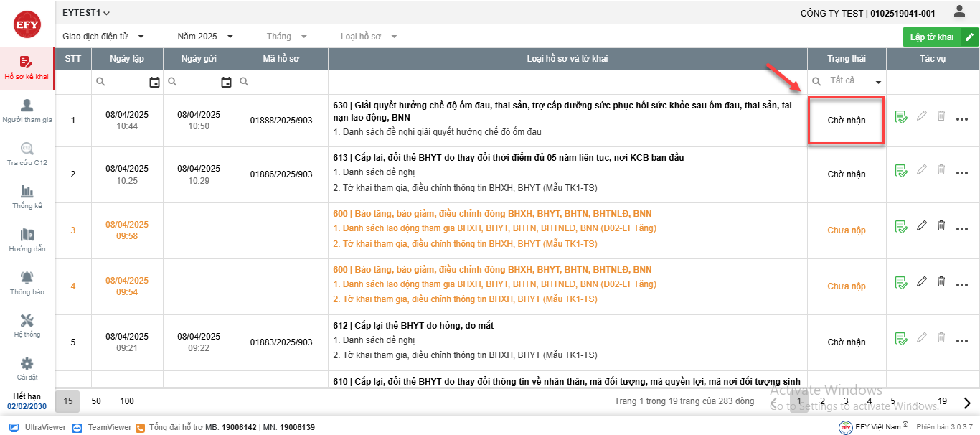Click the pencil edit icon in row 4
The image size is (980, 435).
pos(922,282)
